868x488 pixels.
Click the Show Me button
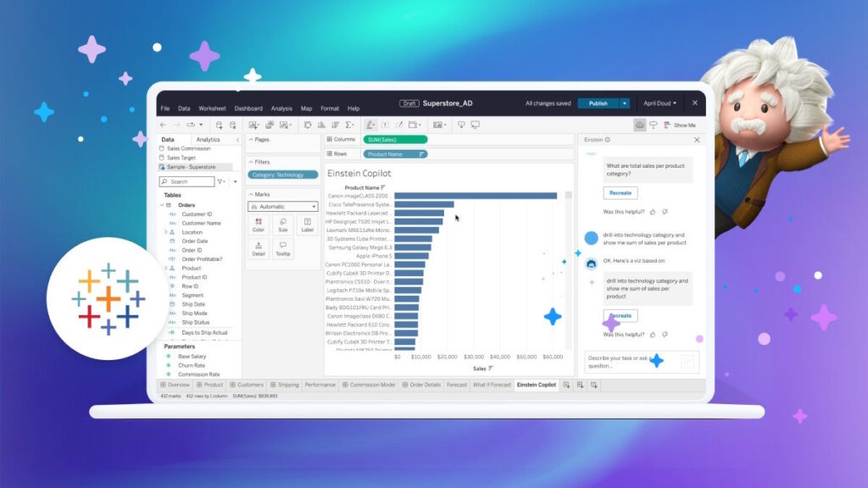click(x=680, y=125)
